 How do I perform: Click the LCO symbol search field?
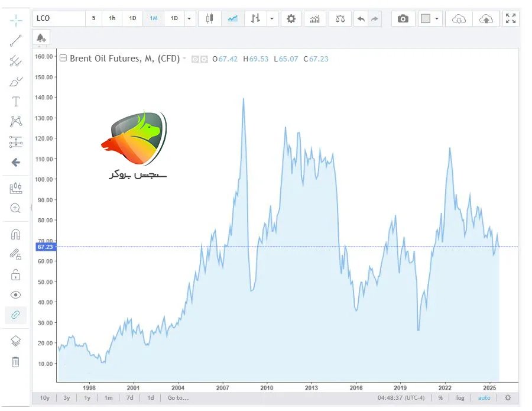59,18
